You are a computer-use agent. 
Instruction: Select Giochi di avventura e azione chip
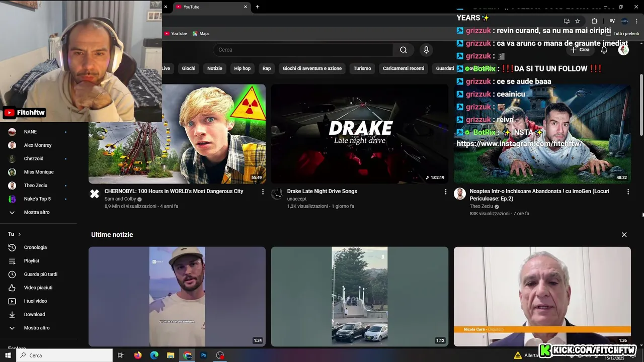point(312,68)
